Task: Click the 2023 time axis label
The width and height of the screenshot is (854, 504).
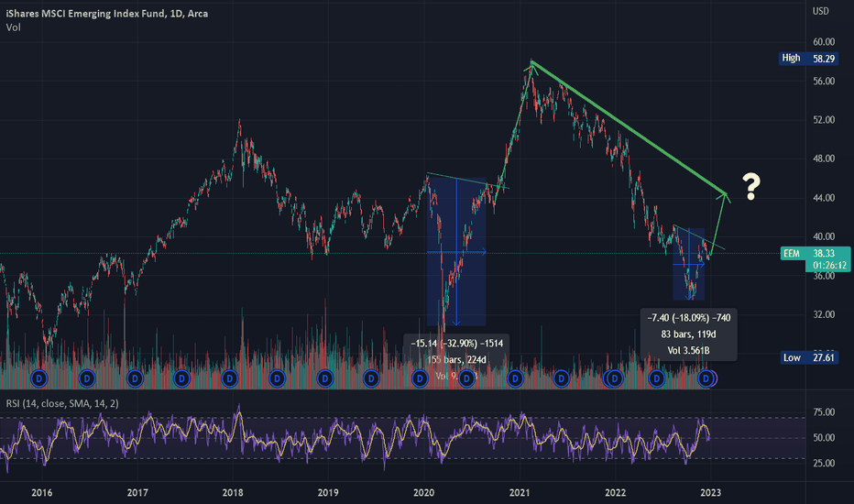Action: [710, 493]
